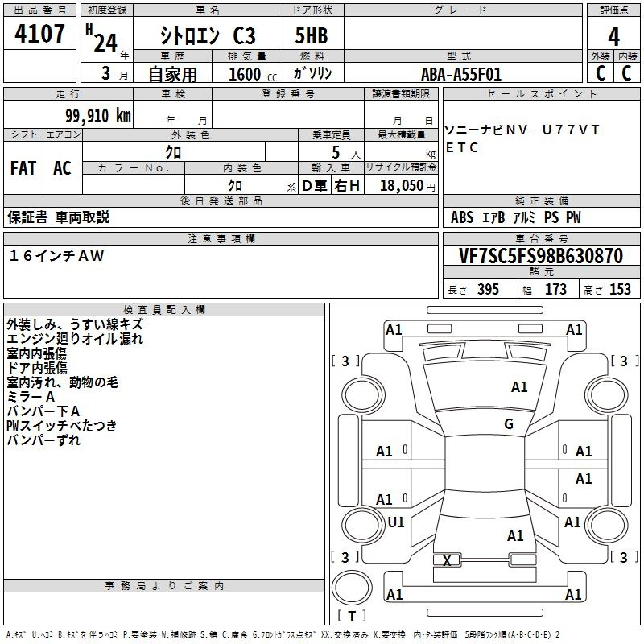Select inspector note エンジン廻りオイル漏れ
Screen dimensions: 644x644
pos(75,339)
